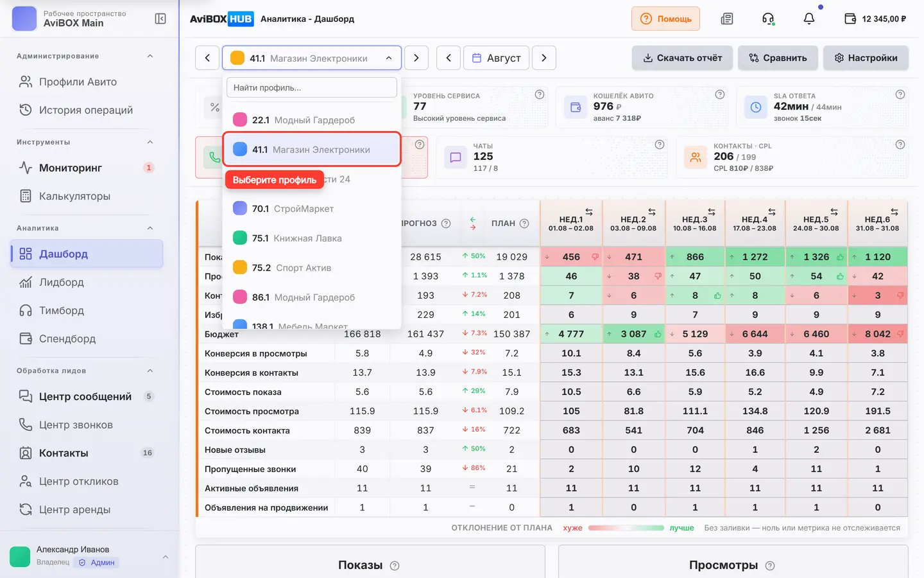Viewport: 924px width, 578px height.
Task: Open Центр звонков in sidebar
Action: 87,425
